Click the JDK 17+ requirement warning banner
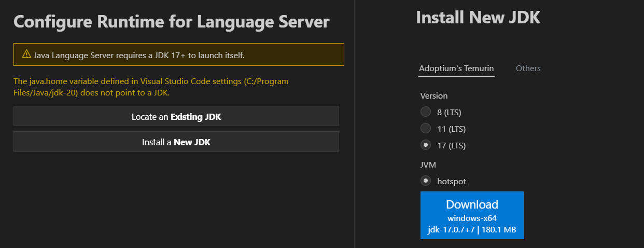The image size is (644, 248). pyautogui.click(x=179, y=54)
